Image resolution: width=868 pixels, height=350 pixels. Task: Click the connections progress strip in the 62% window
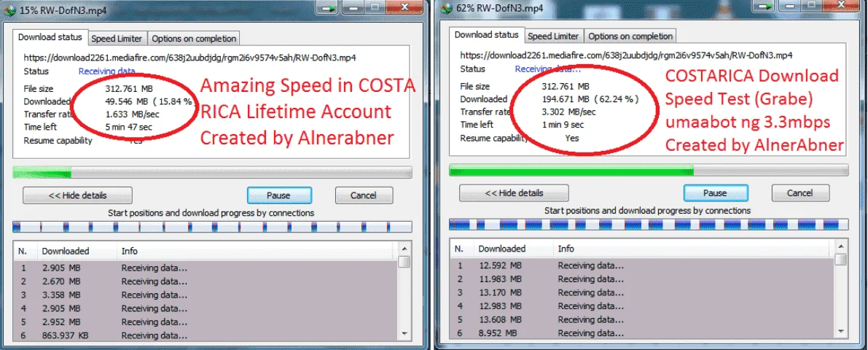pos(648,225)
